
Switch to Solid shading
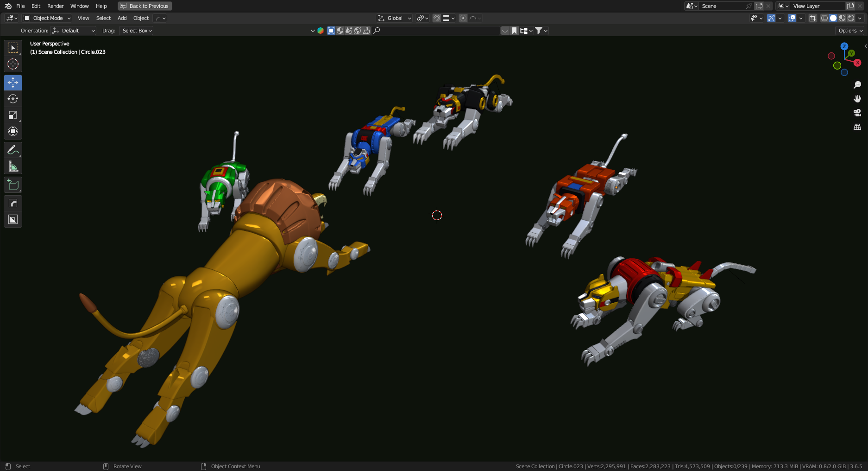[833, 18]
